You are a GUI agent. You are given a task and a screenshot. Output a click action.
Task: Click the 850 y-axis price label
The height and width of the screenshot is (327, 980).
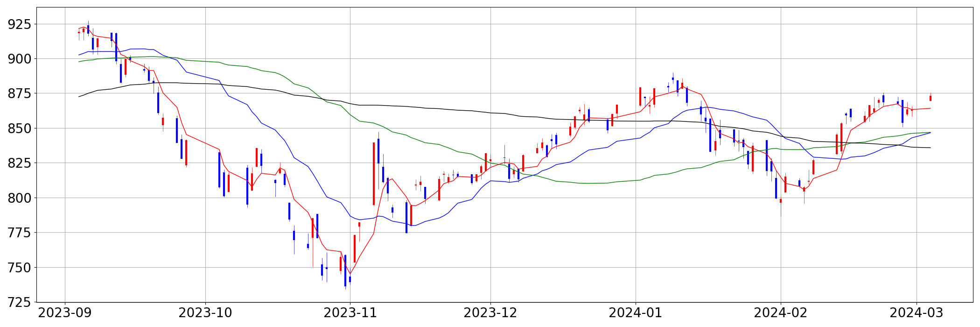(x=20, y=128)
